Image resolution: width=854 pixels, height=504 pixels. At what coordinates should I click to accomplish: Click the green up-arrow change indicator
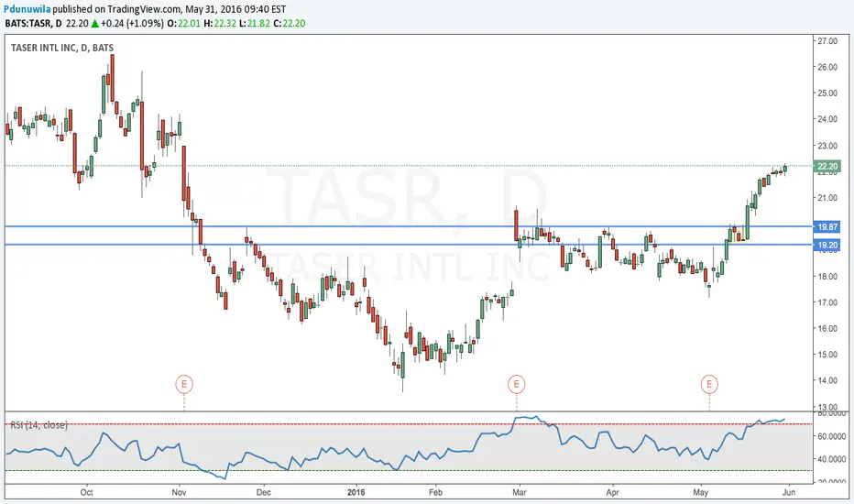pos(94,24)
